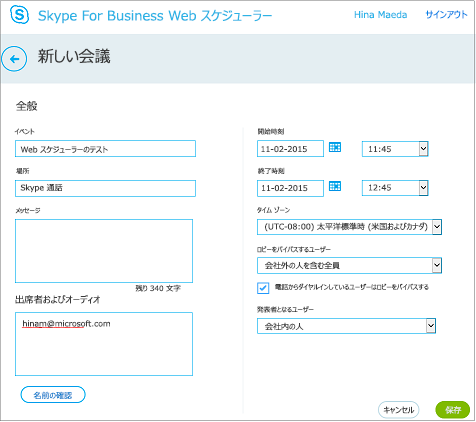Click the 残り 340 文字 character counter
The height and width of the screenshot is (422, 476).
158,288
